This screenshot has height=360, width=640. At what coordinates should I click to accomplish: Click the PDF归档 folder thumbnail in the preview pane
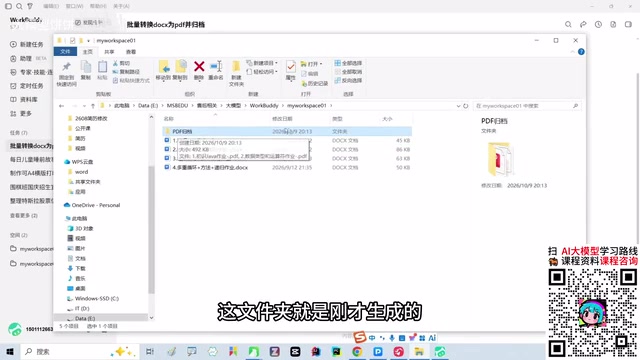click(x=500, y=159)
